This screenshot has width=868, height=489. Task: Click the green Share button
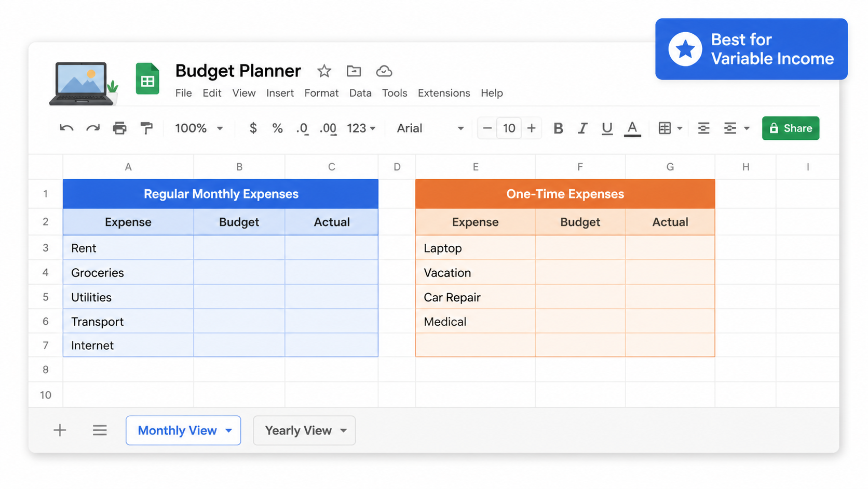[791, 128]
